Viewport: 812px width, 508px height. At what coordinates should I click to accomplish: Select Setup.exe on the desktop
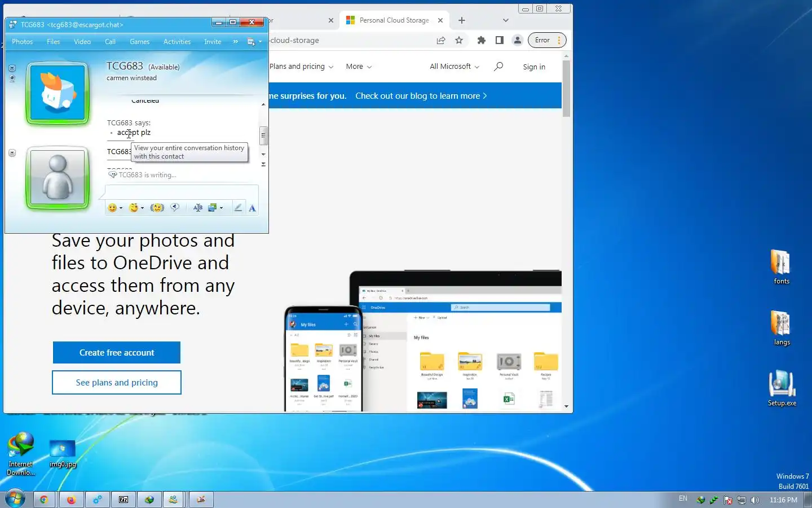point(782,388)
